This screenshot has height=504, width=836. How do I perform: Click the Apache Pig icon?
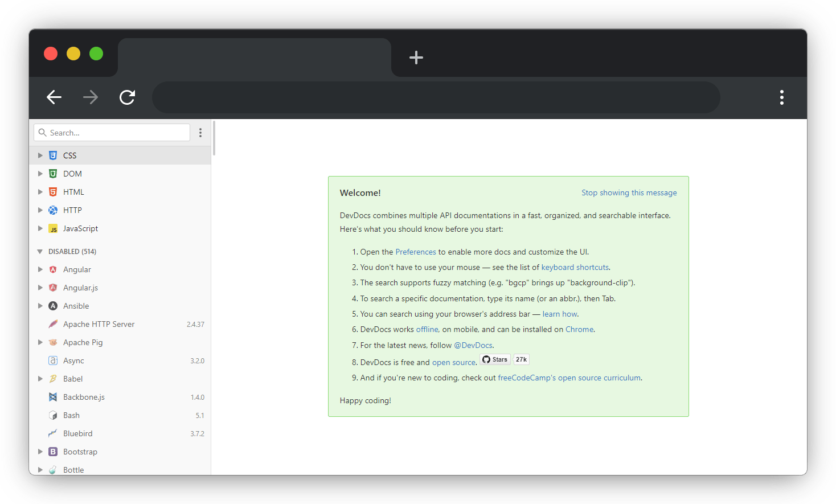point(53,342)
